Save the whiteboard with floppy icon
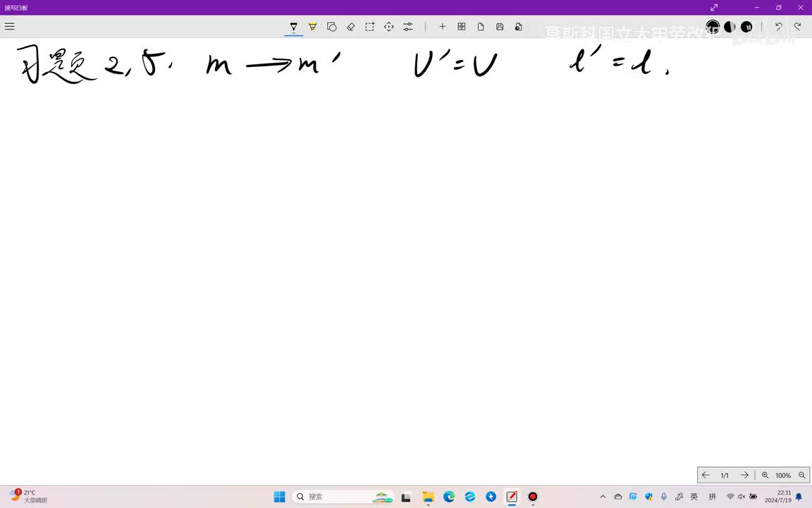The image size is (812, 508). tap(500, 26)
